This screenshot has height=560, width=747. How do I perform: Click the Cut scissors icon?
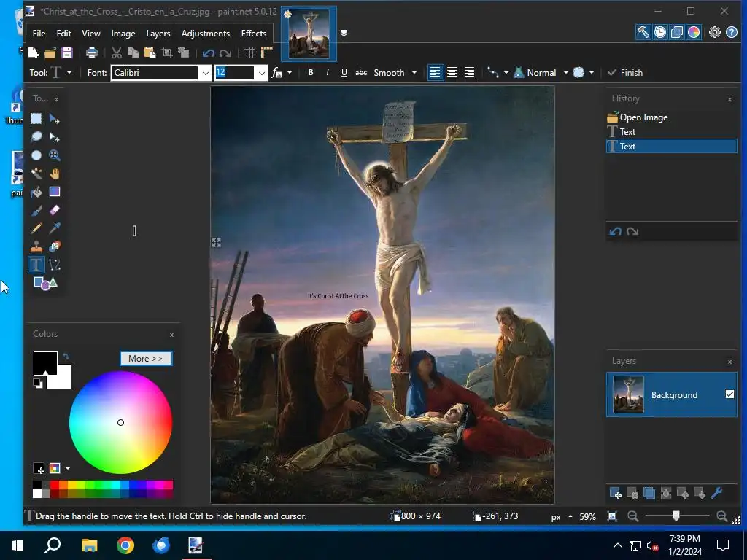116,52
